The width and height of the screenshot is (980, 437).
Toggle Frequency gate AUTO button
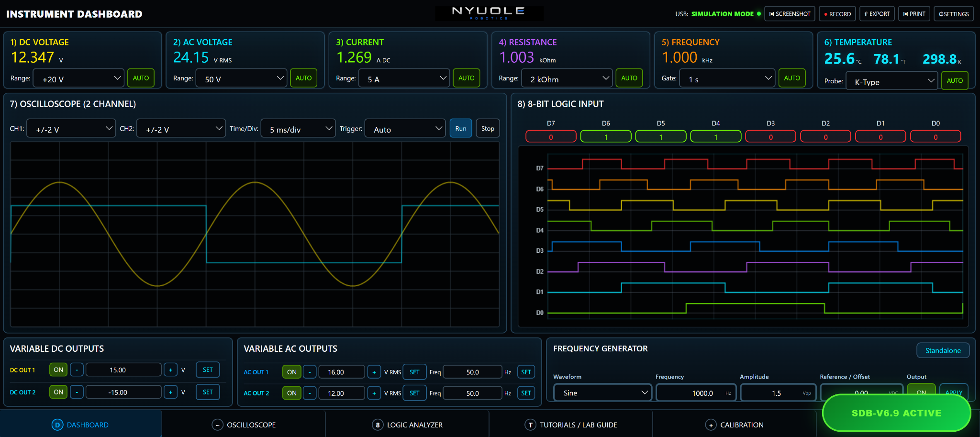pyautogui.click(x=792, y=78)
